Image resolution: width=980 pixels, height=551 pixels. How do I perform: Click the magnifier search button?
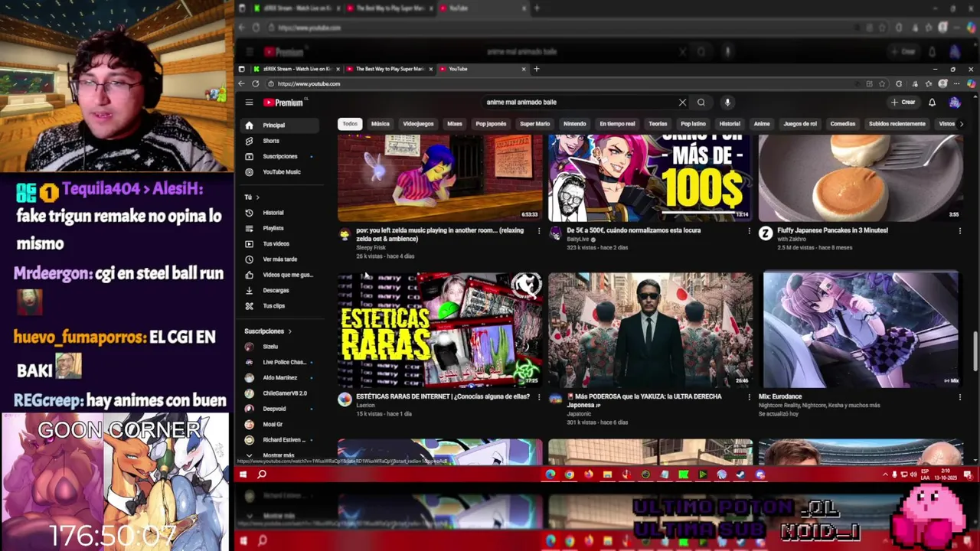(x=701, y=102)
